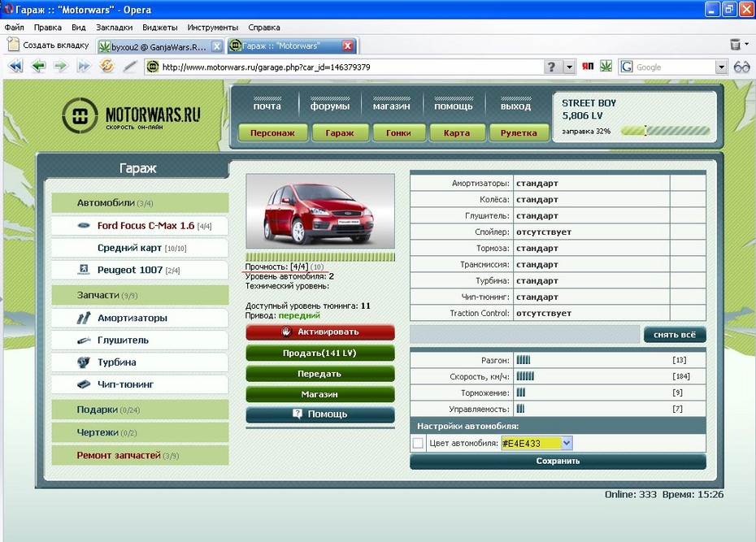Viewport: 756px width, 542px height.
Task: Click the снять всё button
Action: click(x=675, y=335)
